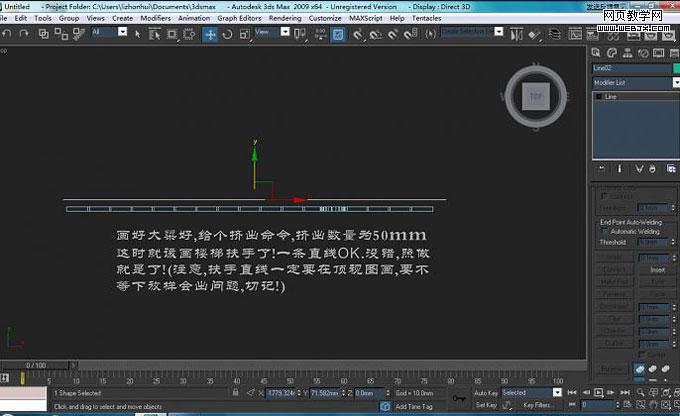The height and width of the screenshot is (416, 680).
Task: Select the Select and Link tool
Action: click(43, 34)
